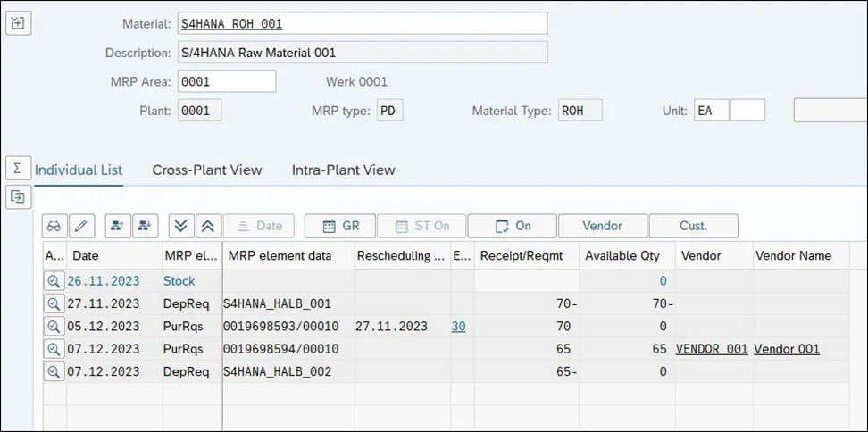Viewport: 868px width, 432px height.
Task: Click the date 05.12.2023
Action: [104, 327]
